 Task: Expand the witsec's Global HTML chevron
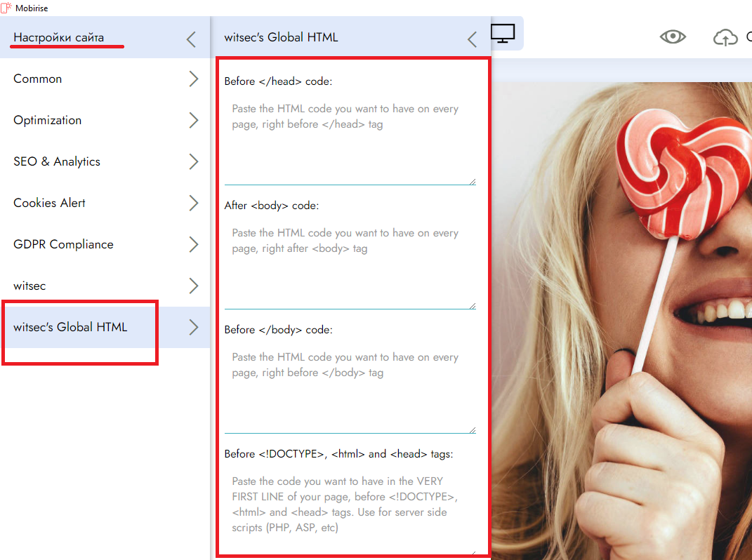pos(193,327)
